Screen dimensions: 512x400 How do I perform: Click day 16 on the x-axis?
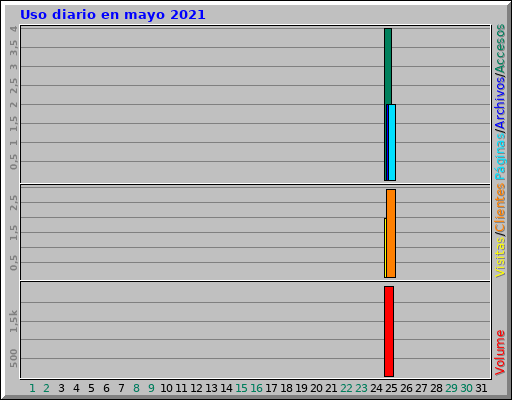256,388
